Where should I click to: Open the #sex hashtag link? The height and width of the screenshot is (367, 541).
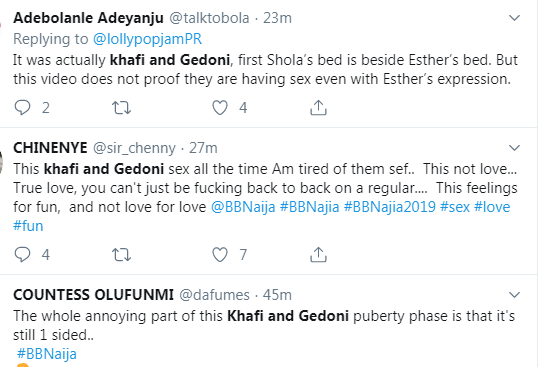(455, 207)
